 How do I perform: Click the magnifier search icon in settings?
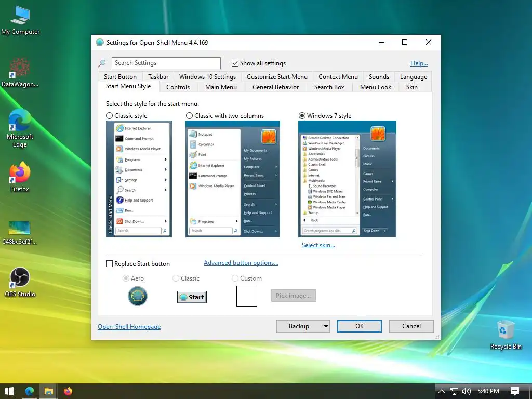102,63
